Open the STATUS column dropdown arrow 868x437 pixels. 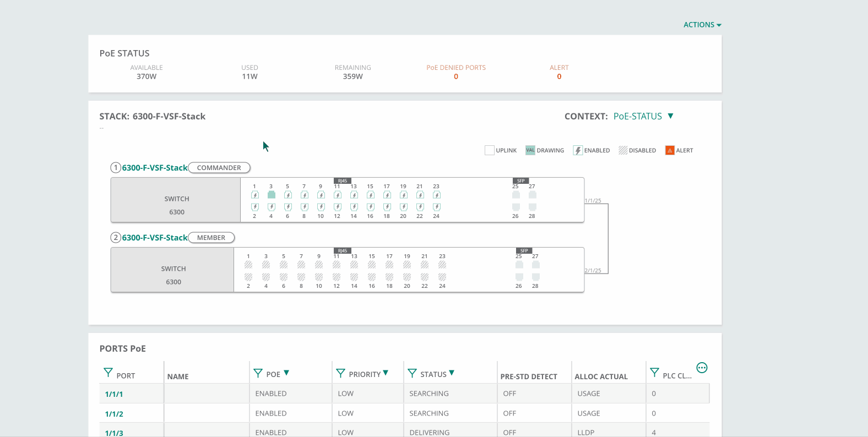click(x=452, y=373)
